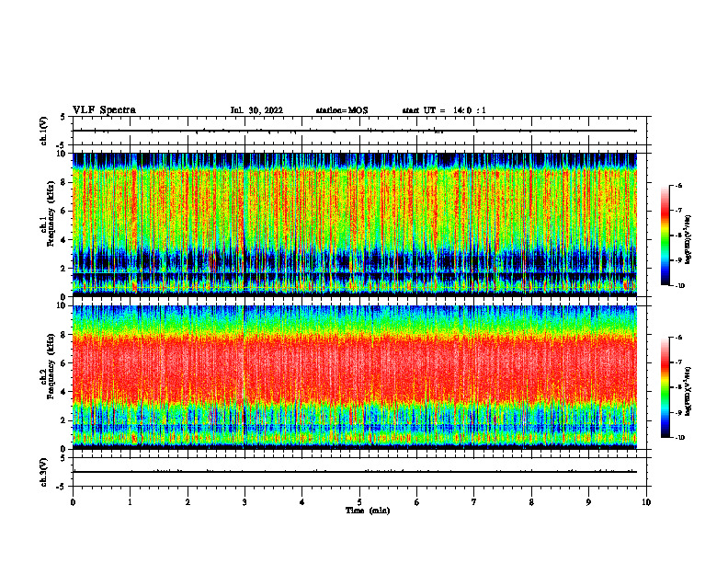Screen dimensions: 728x563
Task: Click the time axis tick label '5'
Action: [x=359, y=502]
